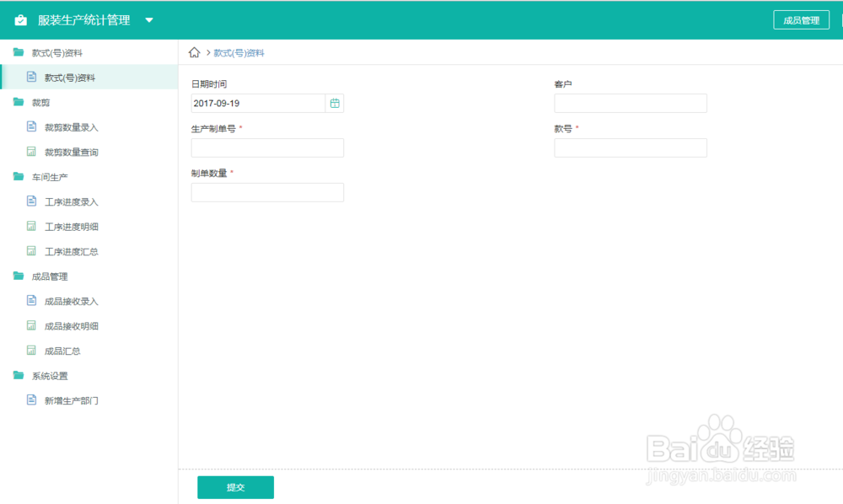Open 裁剪数量查询 via its table icon

click(x=31, y=152)
